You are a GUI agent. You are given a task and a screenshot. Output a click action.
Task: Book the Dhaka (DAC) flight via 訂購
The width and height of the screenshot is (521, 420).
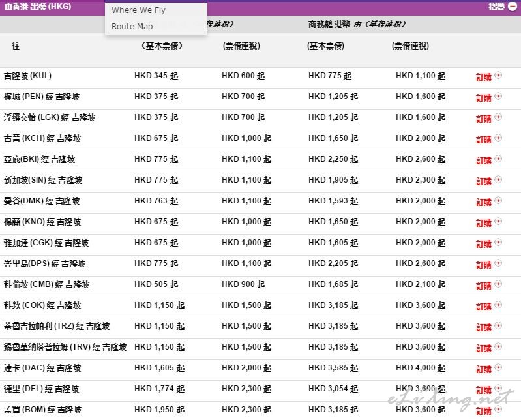483,370
